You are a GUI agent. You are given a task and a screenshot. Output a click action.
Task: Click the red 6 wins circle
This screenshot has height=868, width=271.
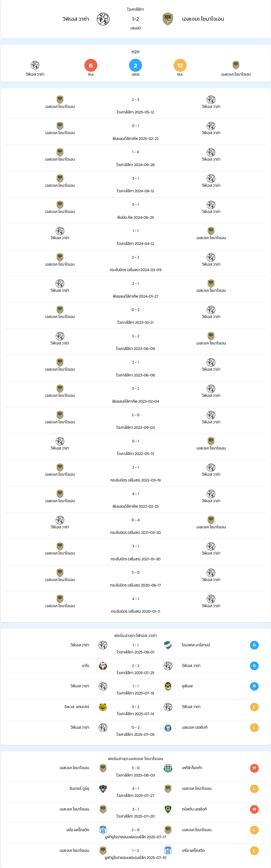point(91,65)
